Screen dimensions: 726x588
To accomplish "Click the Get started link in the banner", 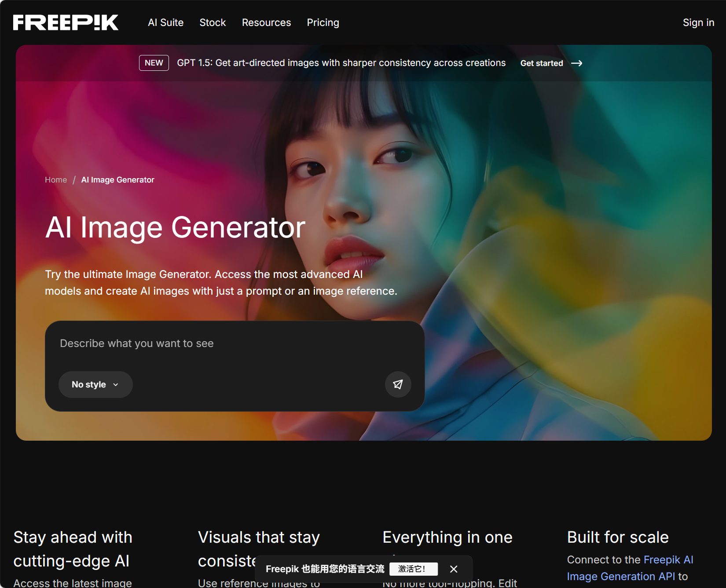I will [x=542, y=63].
